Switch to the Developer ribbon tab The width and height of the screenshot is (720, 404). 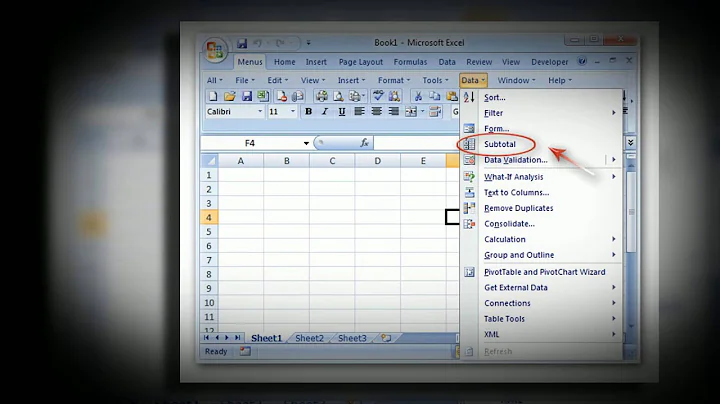click(x=550, y=62)
